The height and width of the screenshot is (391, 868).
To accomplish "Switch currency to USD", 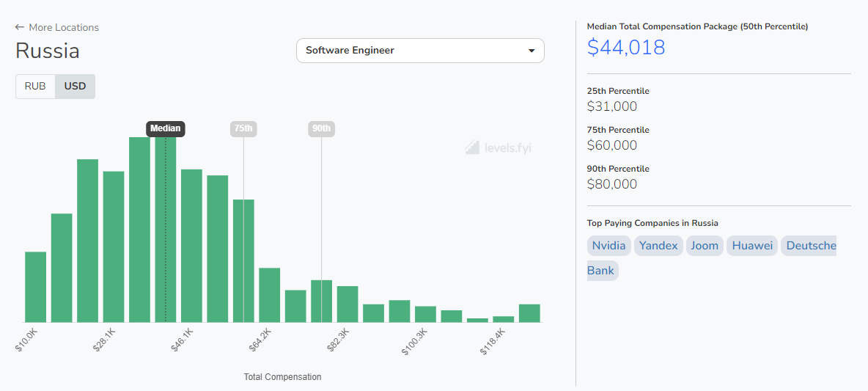I will 75,86.
